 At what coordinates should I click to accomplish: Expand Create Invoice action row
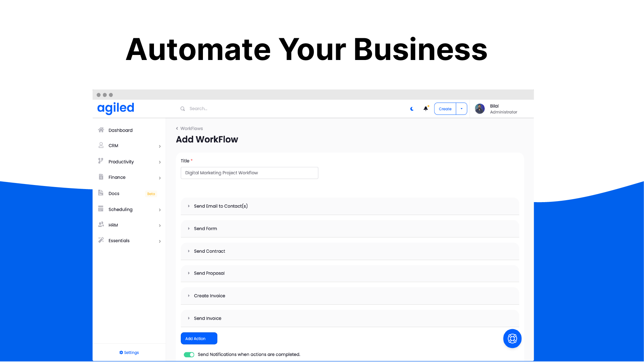coord(189,296)
